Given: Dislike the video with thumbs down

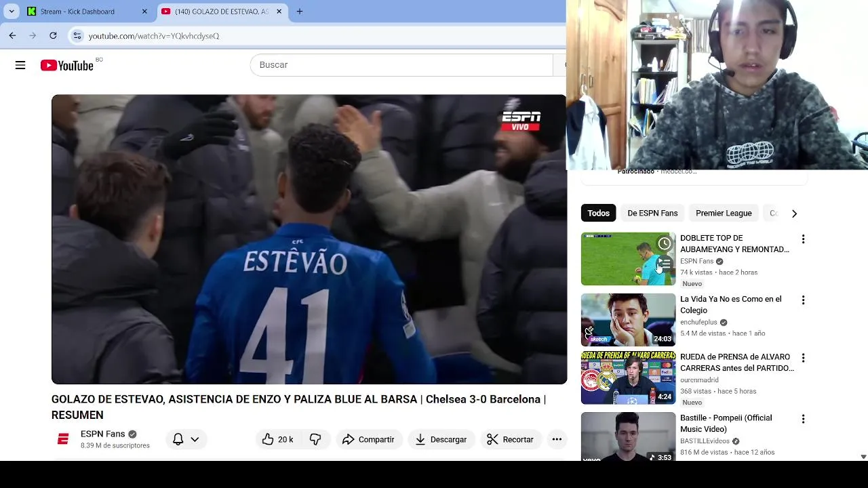Looking at the screenshot, I should (x=316, y=439).
